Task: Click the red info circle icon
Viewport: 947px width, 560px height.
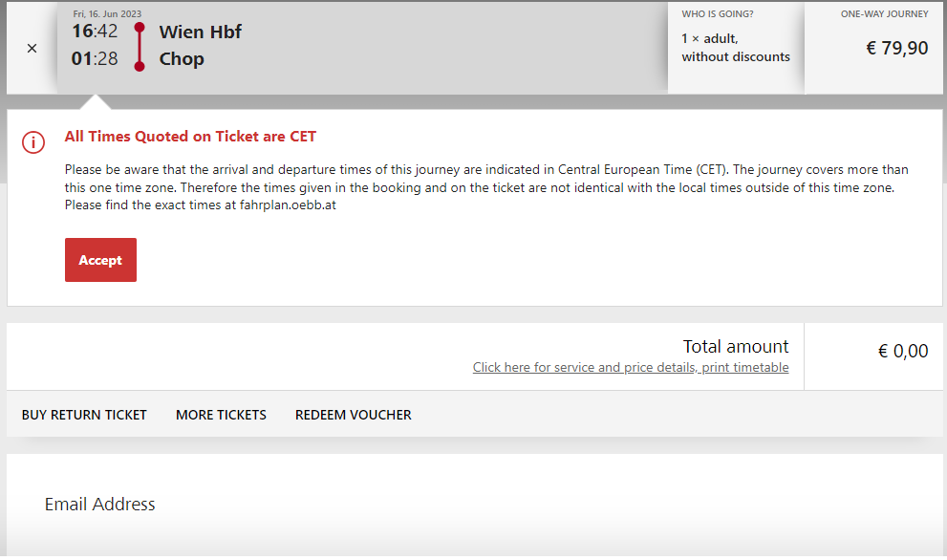Action: (x=33, y=142)
